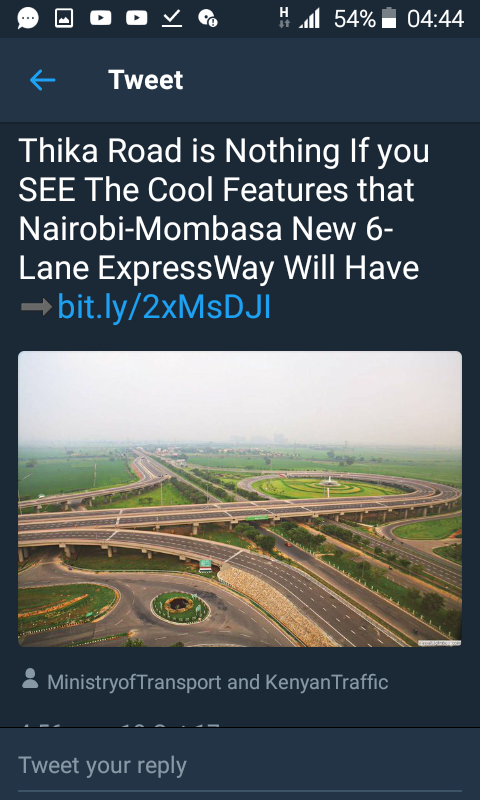Tap the tagged people person icon

pyautogui.click(x=30, y=679)
